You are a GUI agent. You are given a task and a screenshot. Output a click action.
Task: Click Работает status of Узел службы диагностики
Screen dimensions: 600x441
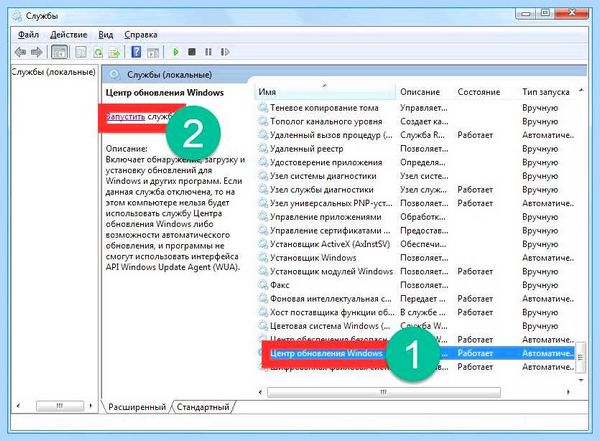[475, 189]
